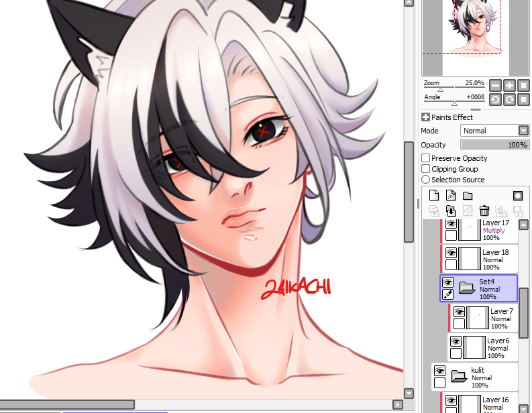Image resolution: width=532 pixels, height=413 pixels.
Task: Hide Layer16 using its eye icon
Action: pos(451,400)
